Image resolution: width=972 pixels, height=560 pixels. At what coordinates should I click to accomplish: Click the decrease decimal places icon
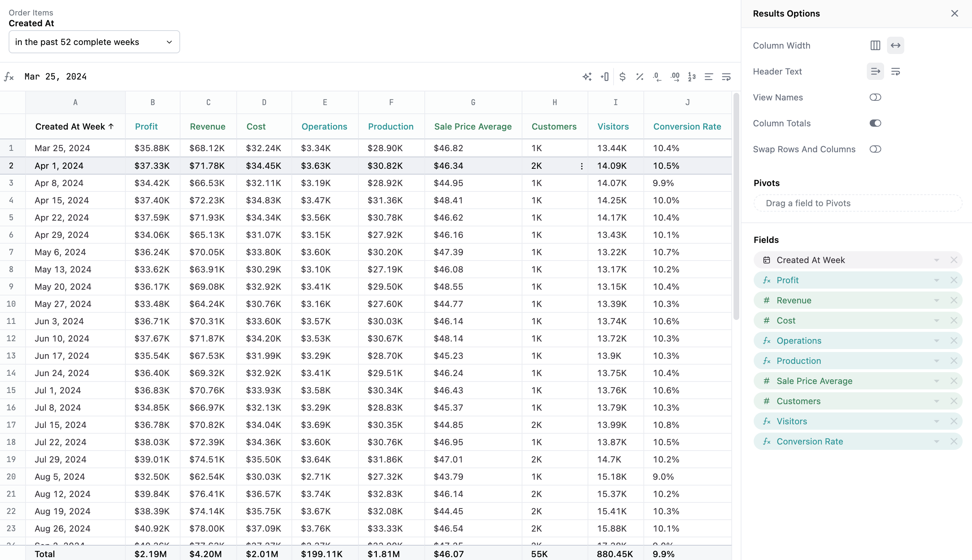(657, 77)
